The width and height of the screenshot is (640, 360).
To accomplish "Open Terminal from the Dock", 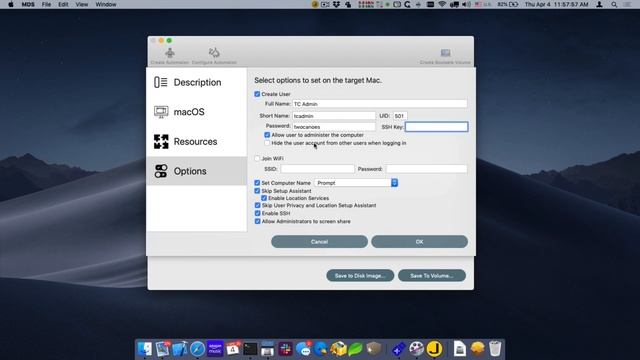I will pos(250,349).
